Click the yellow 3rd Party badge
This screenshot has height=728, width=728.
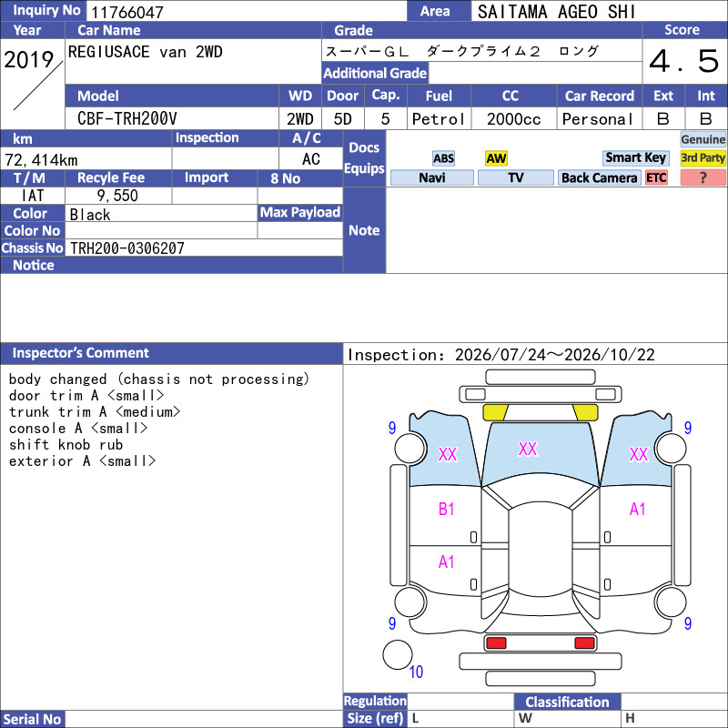click(703, 157)
